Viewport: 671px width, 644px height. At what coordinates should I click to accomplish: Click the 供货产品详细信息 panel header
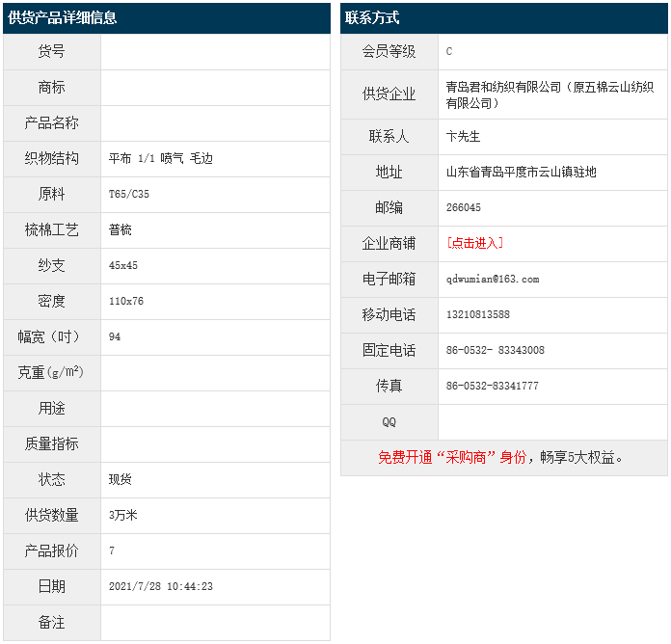pyautogui.click(x=63, y=18)
